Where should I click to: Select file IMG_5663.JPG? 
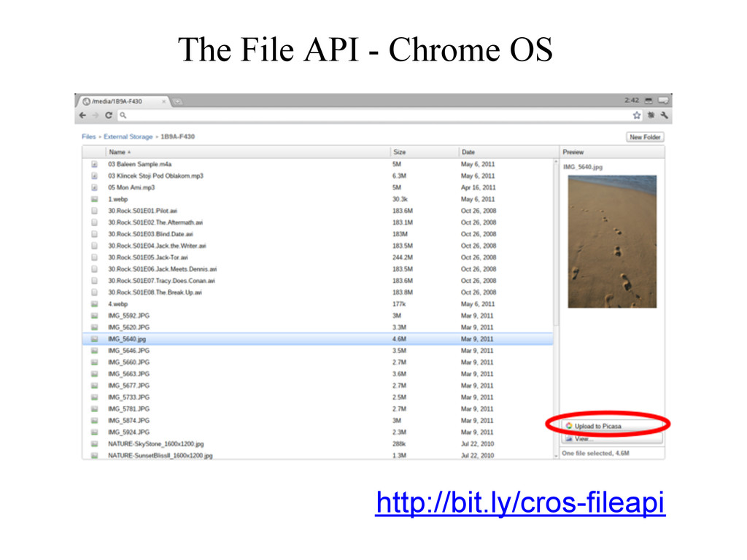pos(318,374)
